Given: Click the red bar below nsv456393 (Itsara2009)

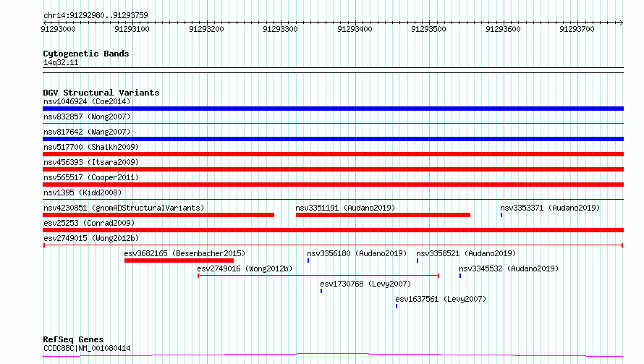Looking at the screenshot, I should 333,169.
